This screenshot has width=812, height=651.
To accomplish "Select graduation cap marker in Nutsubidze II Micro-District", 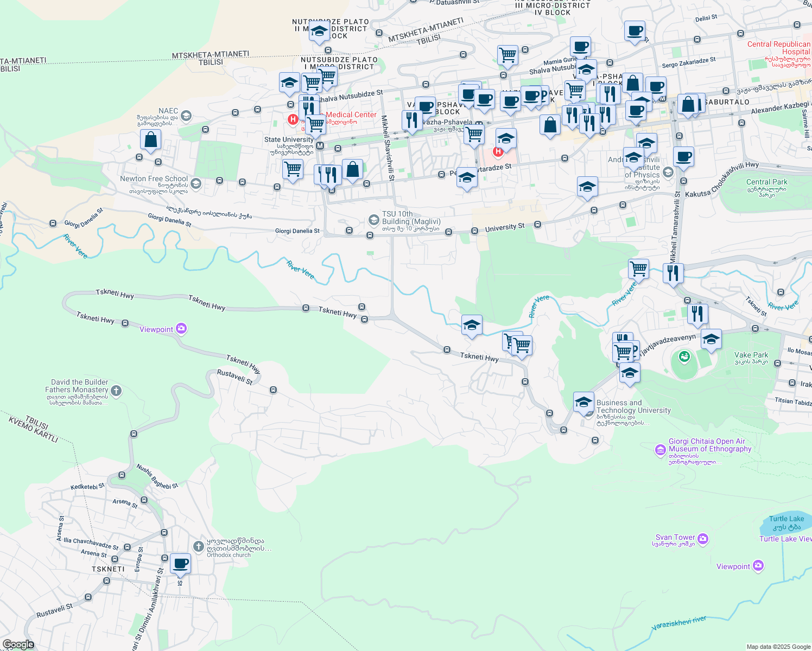I will pyautogui.click(x=320, y=32).
